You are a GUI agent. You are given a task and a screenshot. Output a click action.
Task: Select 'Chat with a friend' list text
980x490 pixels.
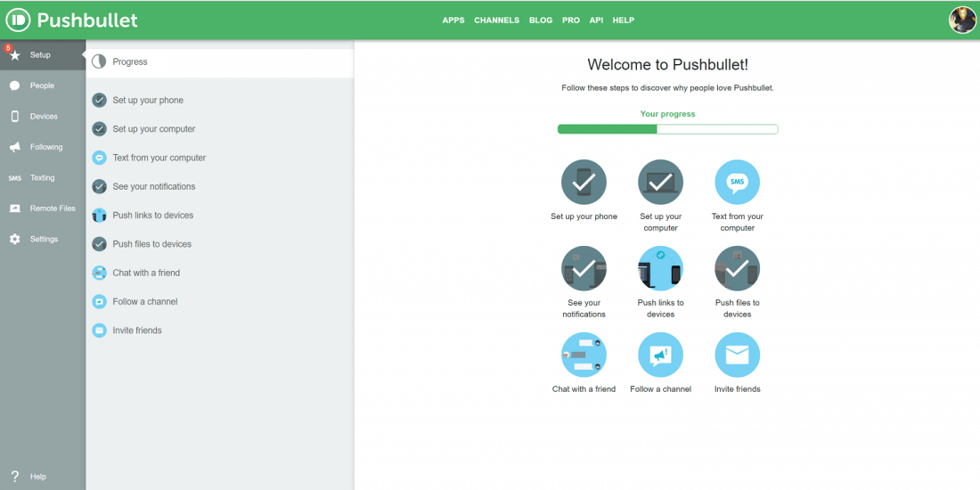point(146,273)
